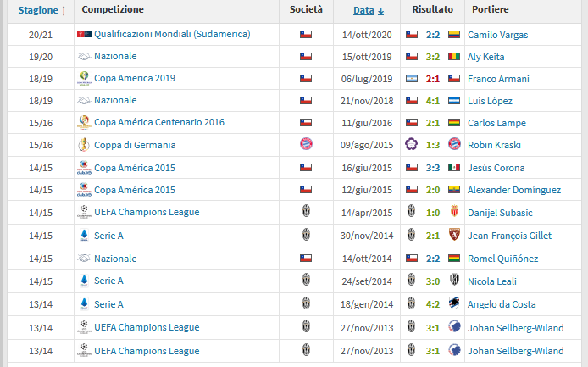
Task: Click the Copa America 2019 logo icon
Action: [x=84, y=78]
